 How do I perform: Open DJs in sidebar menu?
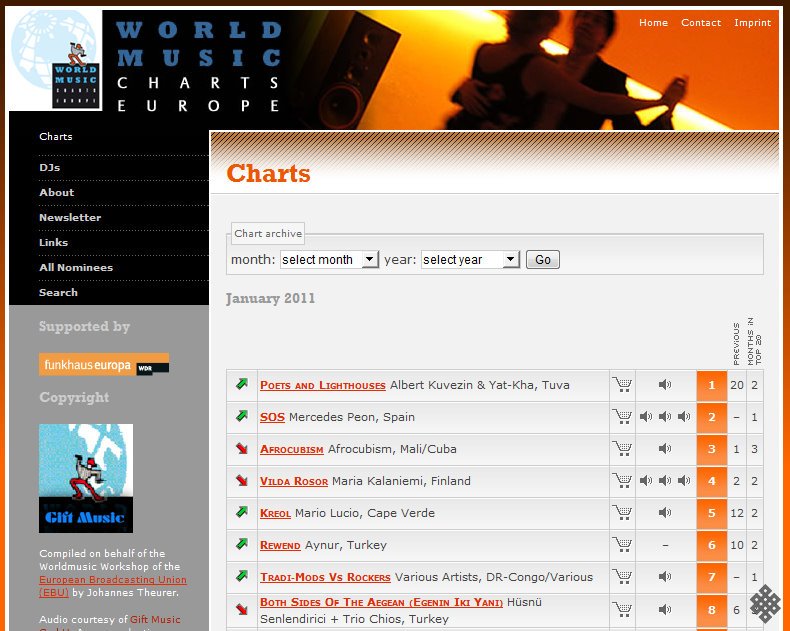49,167
